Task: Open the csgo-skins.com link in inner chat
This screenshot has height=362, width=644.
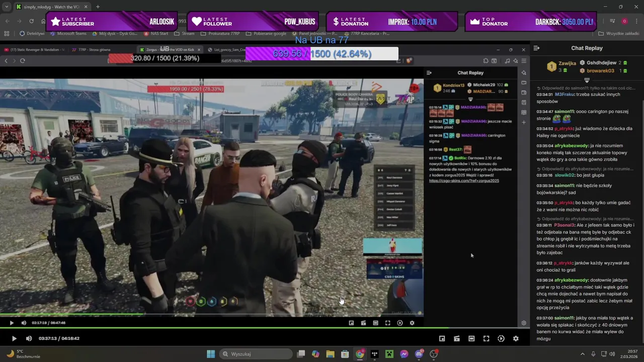Action: pos(464,180)
